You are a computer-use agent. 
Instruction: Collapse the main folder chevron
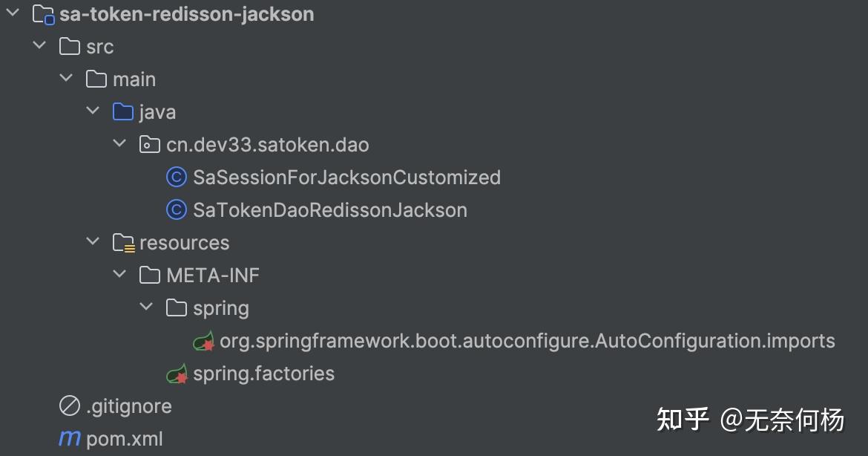coord(66,79)
